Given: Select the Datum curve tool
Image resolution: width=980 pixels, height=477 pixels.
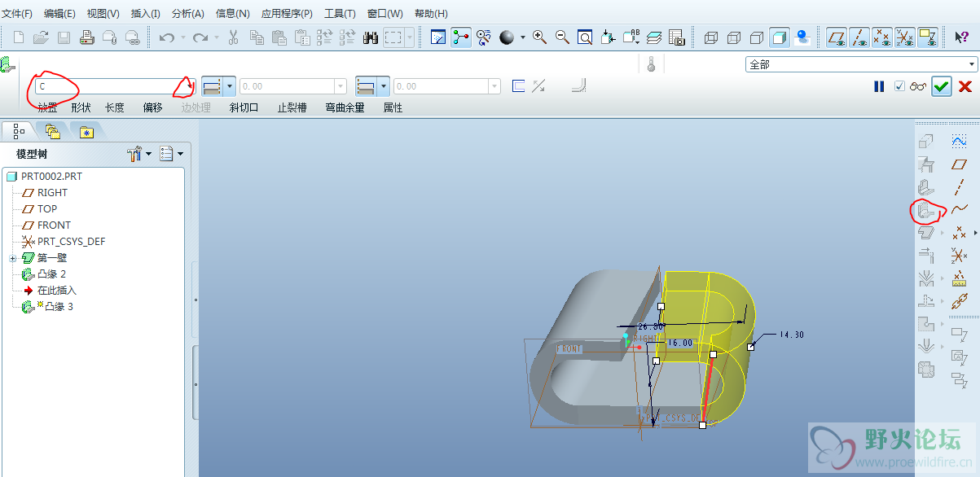Looking at the screenshot, I should pos(960,210).
